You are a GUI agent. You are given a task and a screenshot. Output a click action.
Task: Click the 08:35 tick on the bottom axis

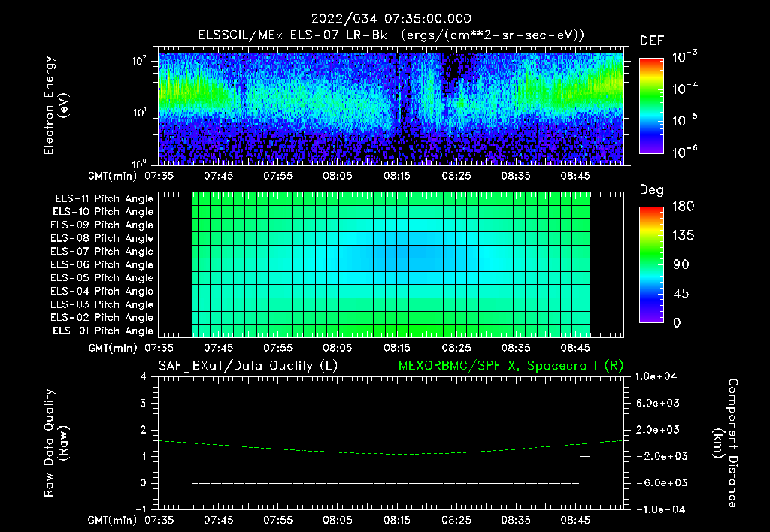pos(516,520)
